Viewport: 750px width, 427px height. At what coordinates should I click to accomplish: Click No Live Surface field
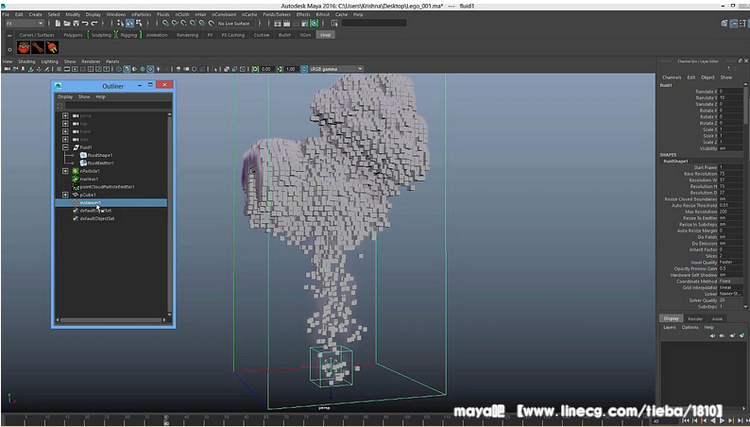(234, 23)
